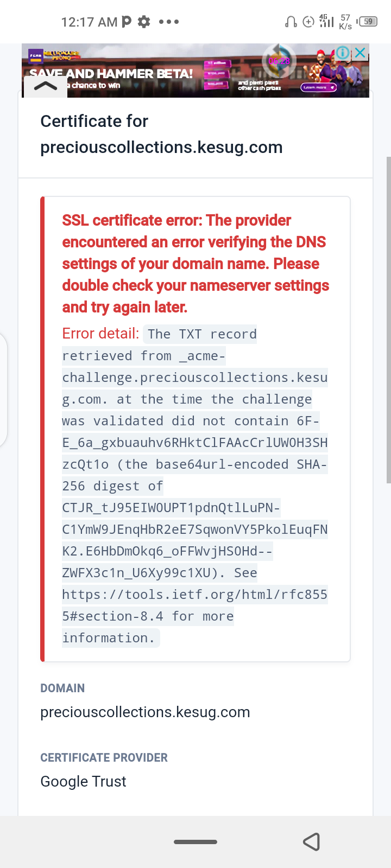Tap the three-dot status bar overflow
391x868 pixels.
point(169,22)
